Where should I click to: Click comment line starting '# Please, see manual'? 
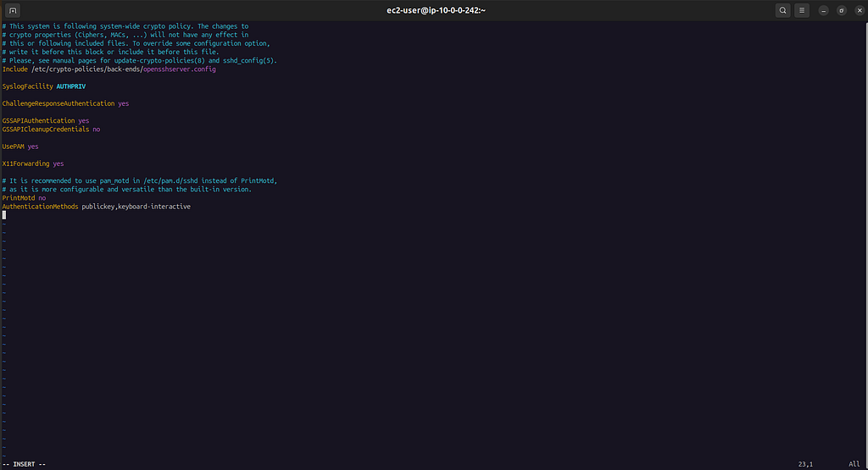pyautogui.click(x=140, y=61)
